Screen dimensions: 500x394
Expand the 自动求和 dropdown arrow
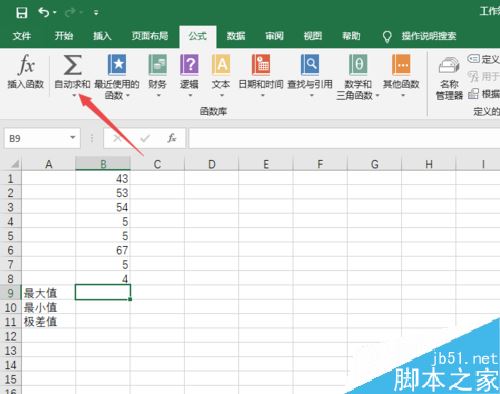click(74, 95)
